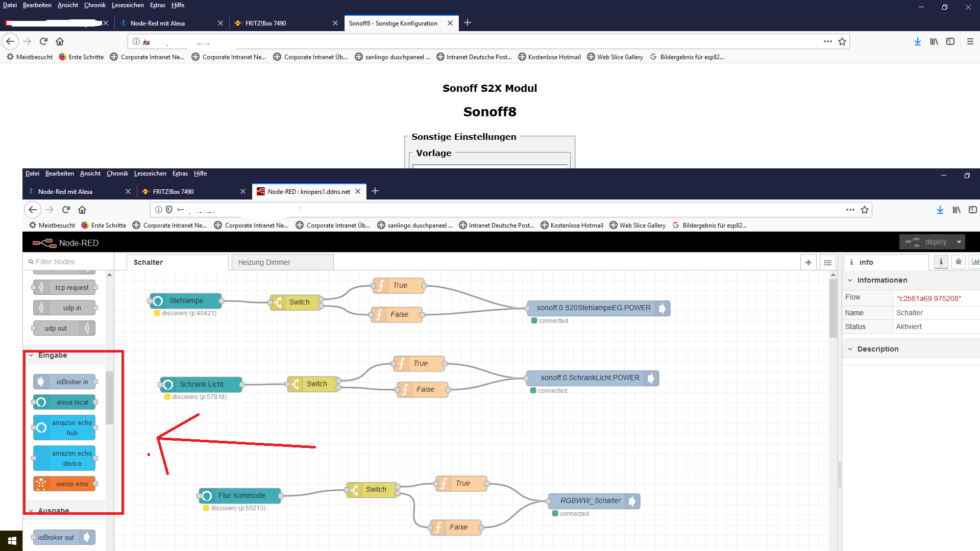Switch to the Schalter flow tab
This screenshot has width=980, height=551.
pyautogui.click(x=178, y=262)
